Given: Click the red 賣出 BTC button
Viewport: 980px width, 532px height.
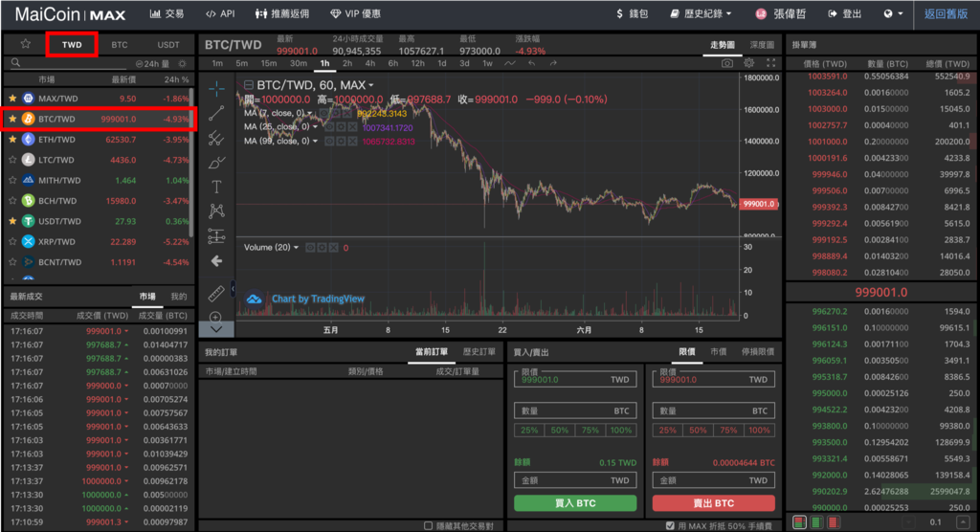Looking at the screenshot, I should click(714, 503).
